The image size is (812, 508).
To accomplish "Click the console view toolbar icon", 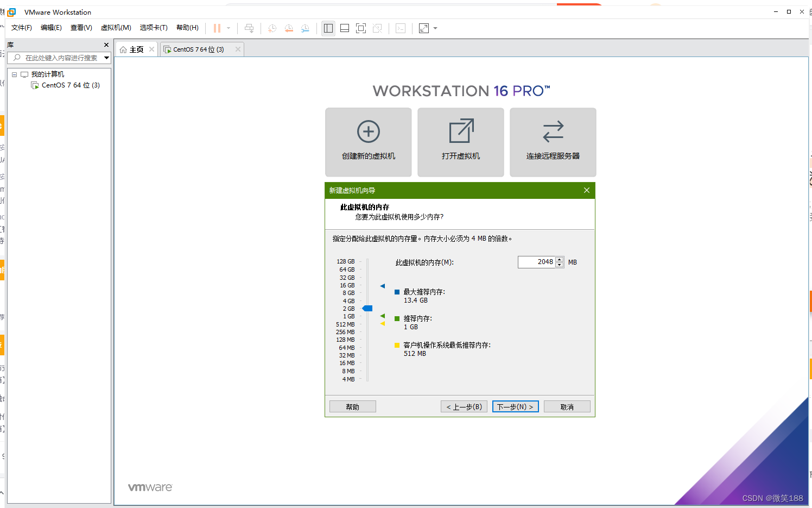I will click(401, 28).
